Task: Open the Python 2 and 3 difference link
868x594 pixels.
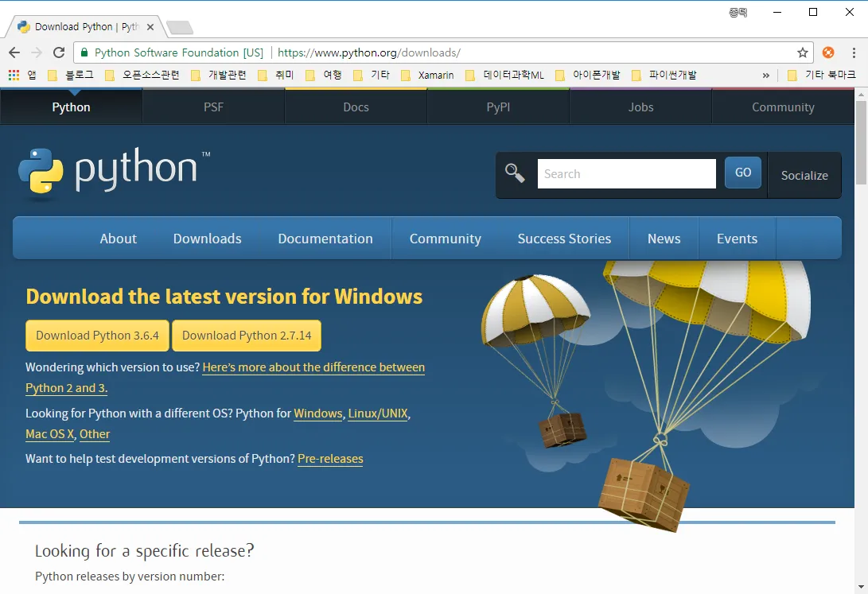Action: point(313,367)
